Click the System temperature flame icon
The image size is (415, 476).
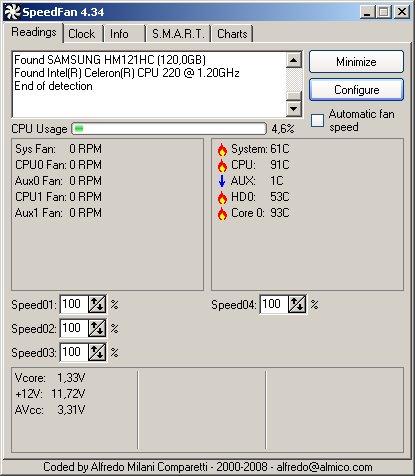222,150
